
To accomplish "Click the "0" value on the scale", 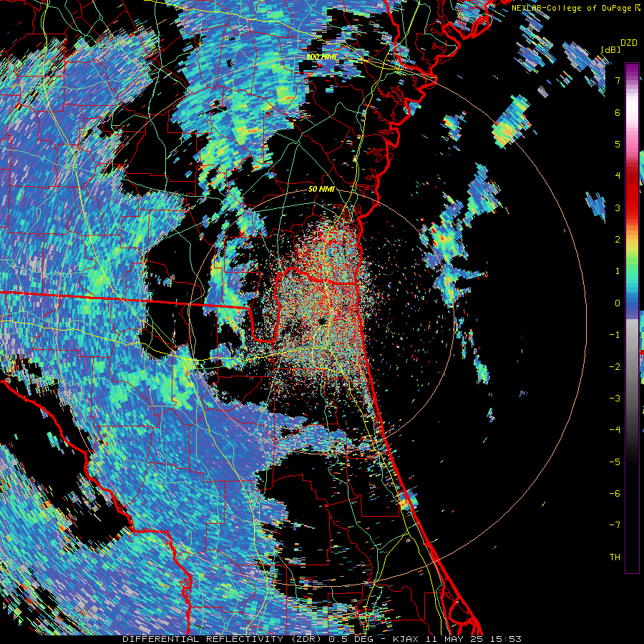I will (618, 303).
